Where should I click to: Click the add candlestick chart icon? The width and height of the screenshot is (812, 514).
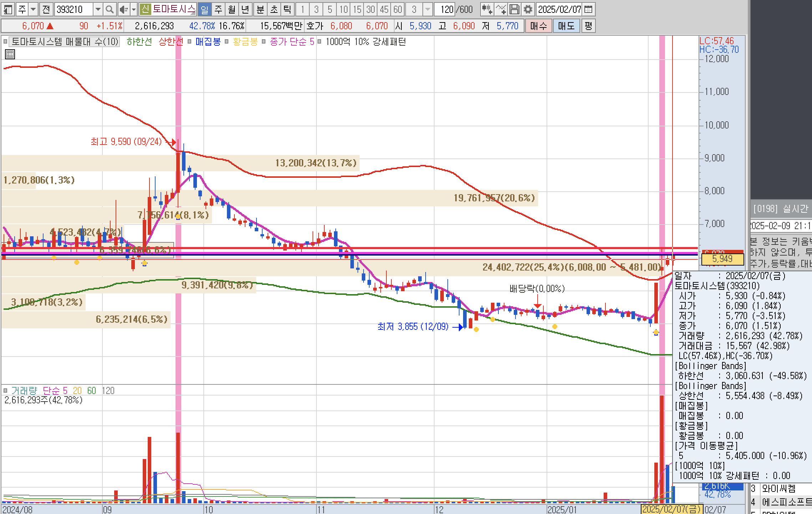point(487,9)
